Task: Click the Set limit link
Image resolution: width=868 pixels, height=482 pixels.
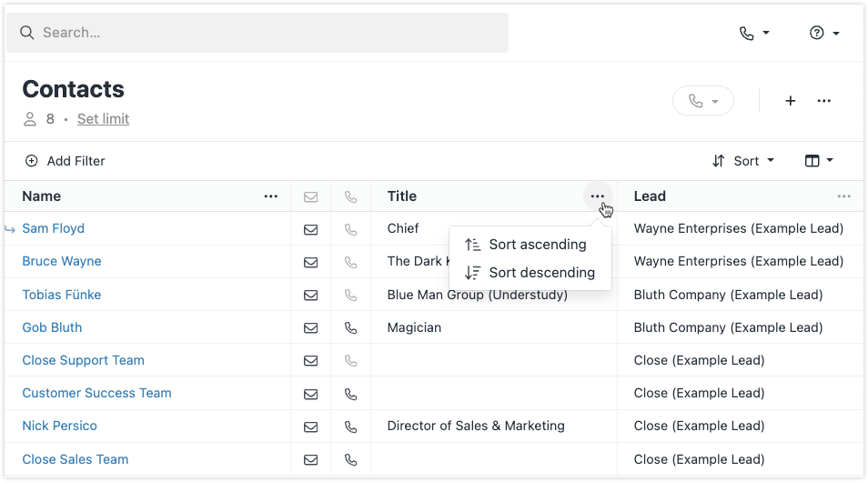Action: coord(103,119)
